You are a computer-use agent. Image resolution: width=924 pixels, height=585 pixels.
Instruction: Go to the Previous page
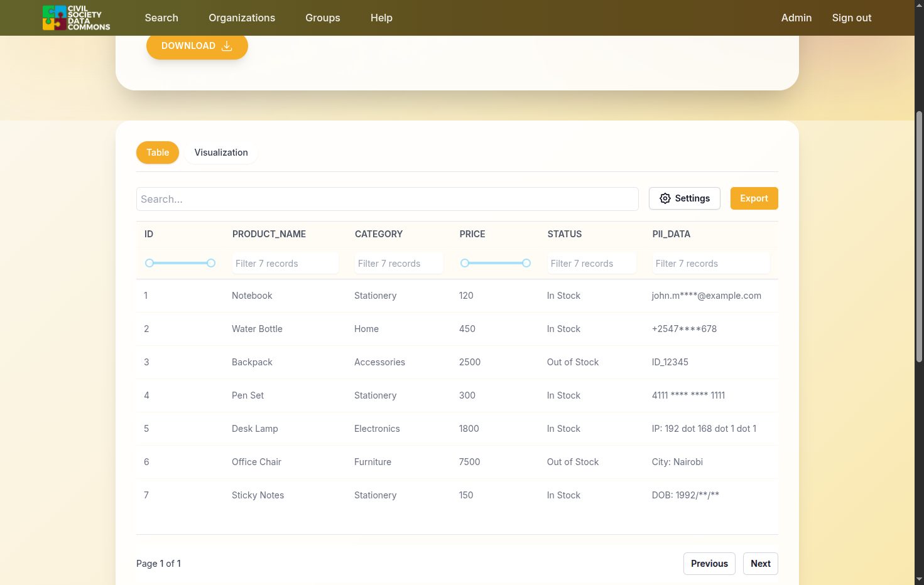pyautogui.click(x=709, y=564)
